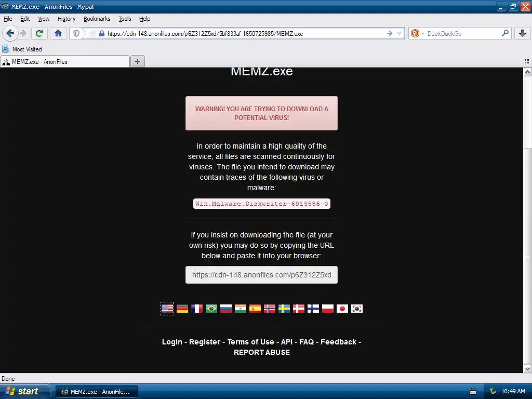
Task: Open the DuckDuckGo search engine selector
Action: pos(417,33)
